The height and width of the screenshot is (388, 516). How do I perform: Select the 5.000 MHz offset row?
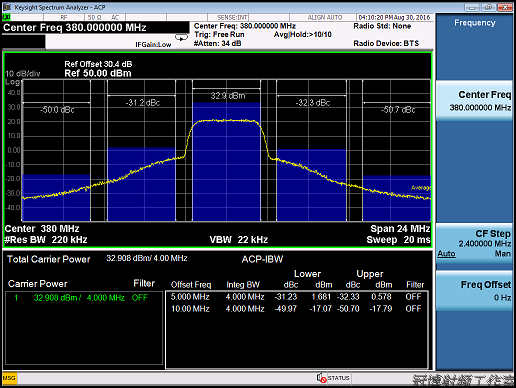pyautogui.click(x=297, y=297)
